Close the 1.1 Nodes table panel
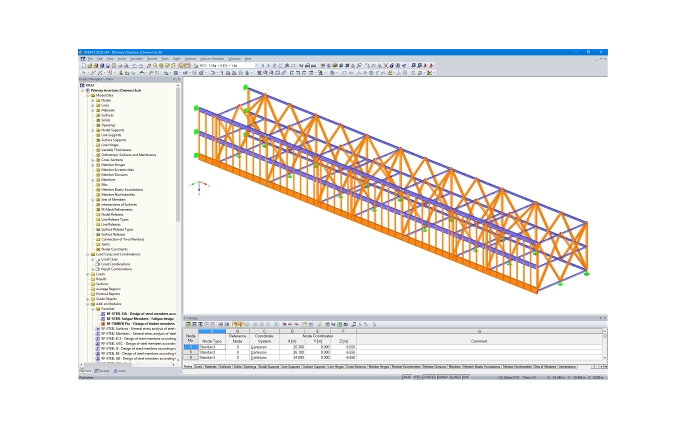686x429 pixels. click(x=605, y=318)
